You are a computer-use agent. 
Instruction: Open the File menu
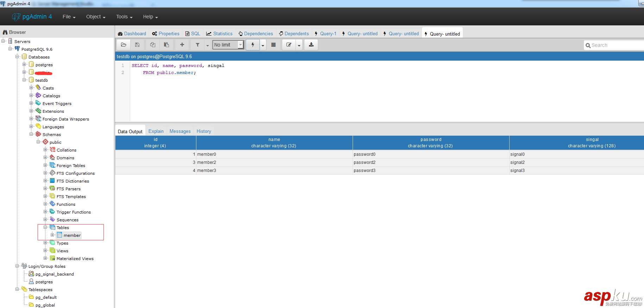point(69,17)
